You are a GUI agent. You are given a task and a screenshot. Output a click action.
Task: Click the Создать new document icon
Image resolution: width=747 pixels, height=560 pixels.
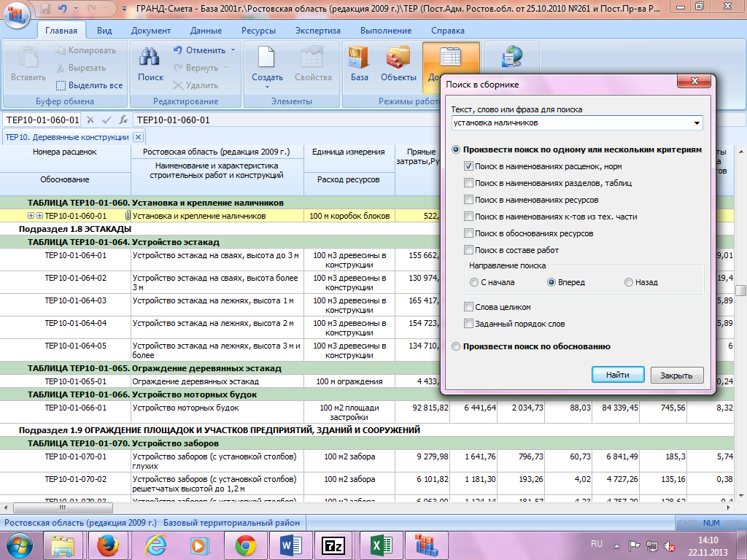(x=267, y=58)
